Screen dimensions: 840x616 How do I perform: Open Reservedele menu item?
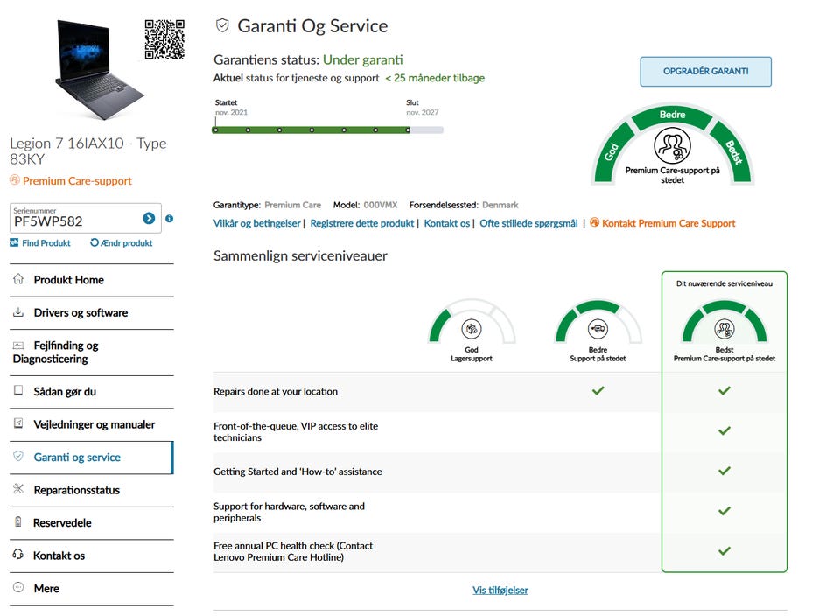click(x=92, y=522)
